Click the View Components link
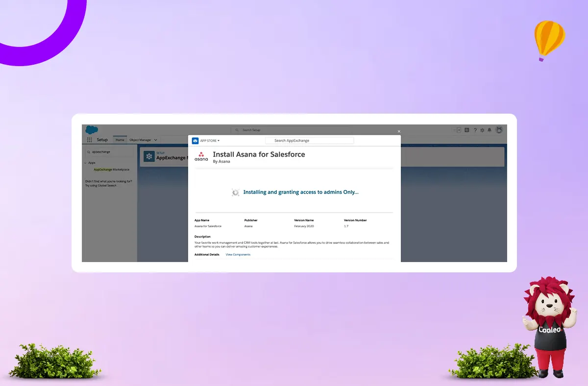Image resolution: width=588 pixels, height=386 pixels. click(238, 255)
